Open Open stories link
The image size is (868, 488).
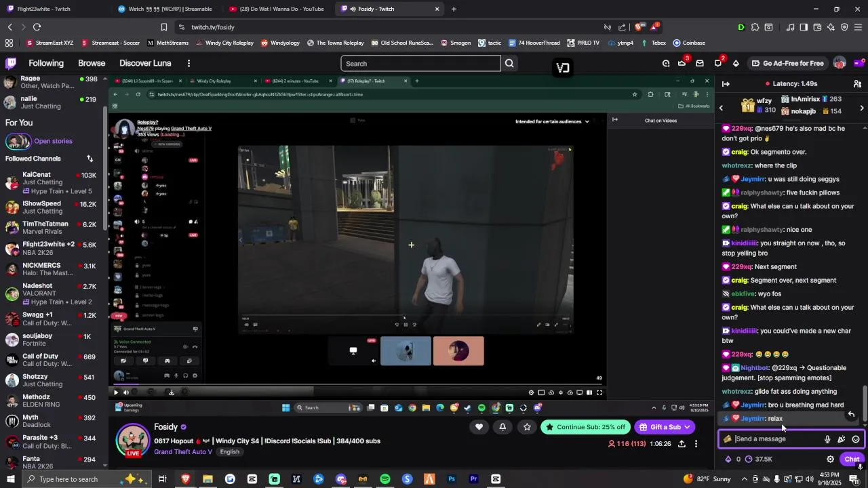click(x=53, y=141)
